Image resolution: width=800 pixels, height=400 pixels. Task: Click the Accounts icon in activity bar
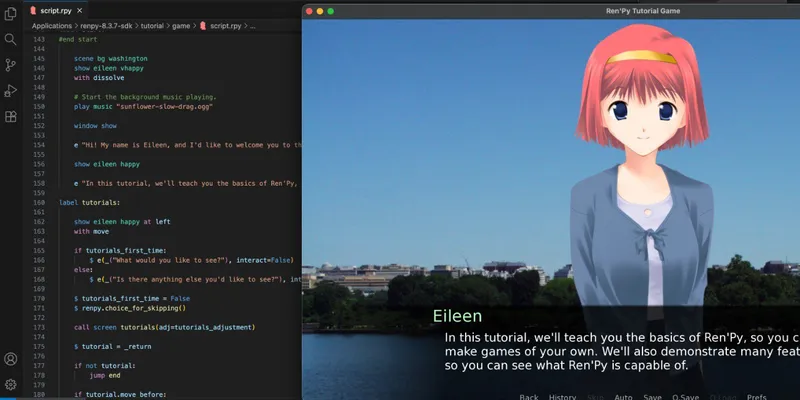(11, 359)
